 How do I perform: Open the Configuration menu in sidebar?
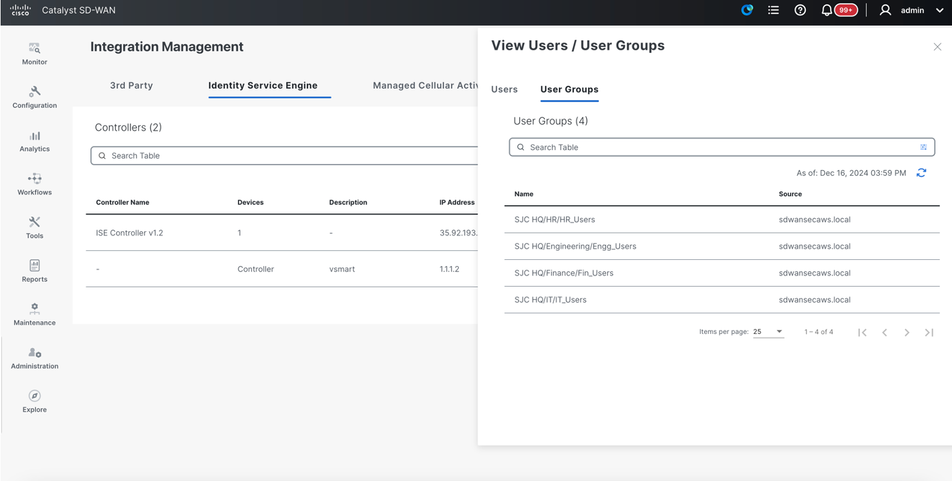click(x=35, y=97)
